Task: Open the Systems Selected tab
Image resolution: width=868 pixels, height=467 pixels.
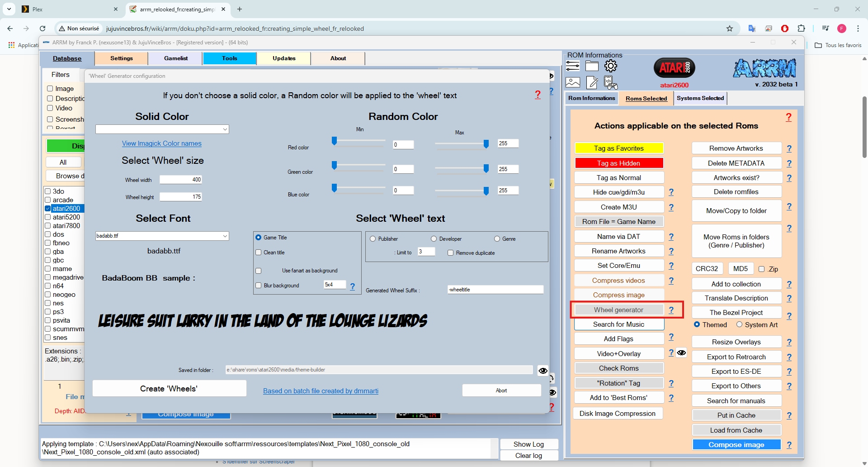Action: tap(700, 98)
